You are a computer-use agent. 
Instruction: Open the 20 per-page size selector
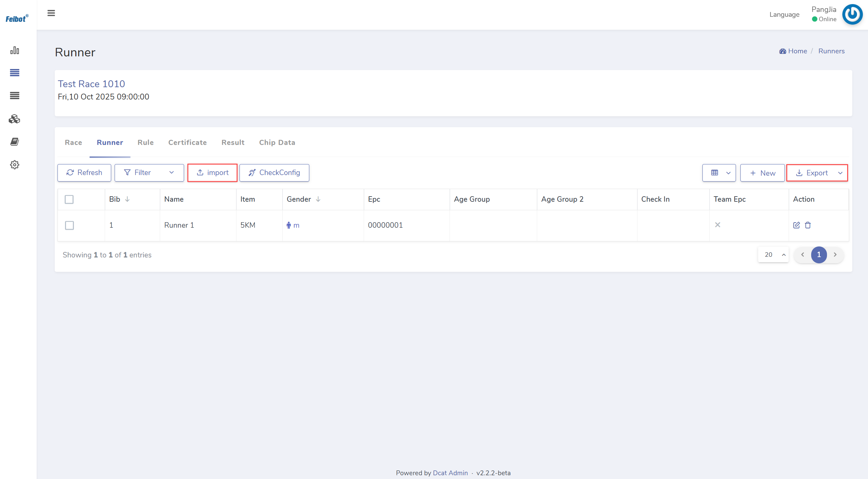point(773,255)
